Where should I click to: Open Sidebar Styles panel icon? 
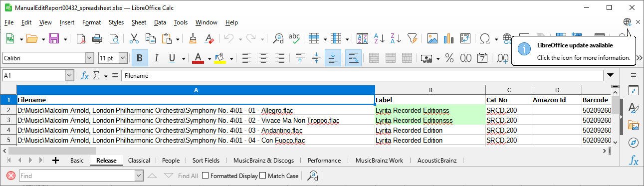click(x=634, y=108)
